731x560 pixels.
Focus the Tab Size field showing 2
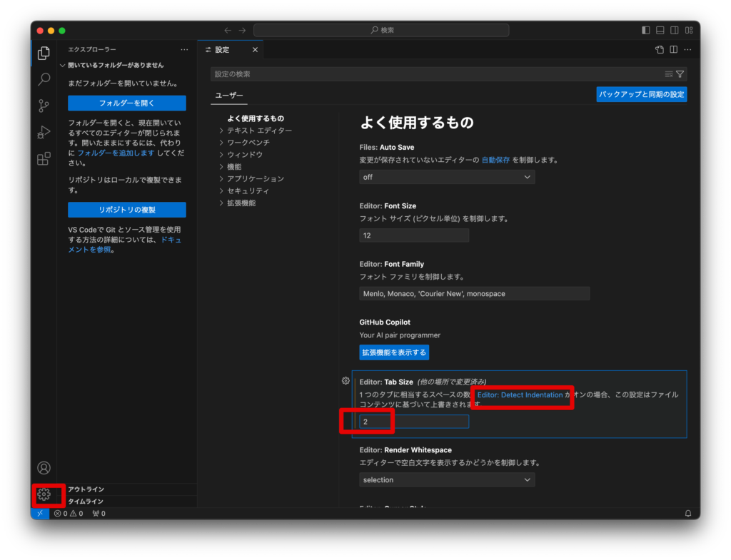click(414, 422)
